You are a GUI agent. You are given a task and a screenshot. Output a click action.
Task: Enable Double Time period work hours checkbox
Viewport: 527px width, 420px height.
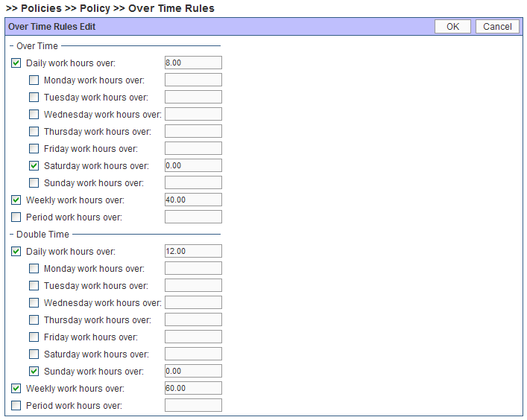[x=16, y=406]
